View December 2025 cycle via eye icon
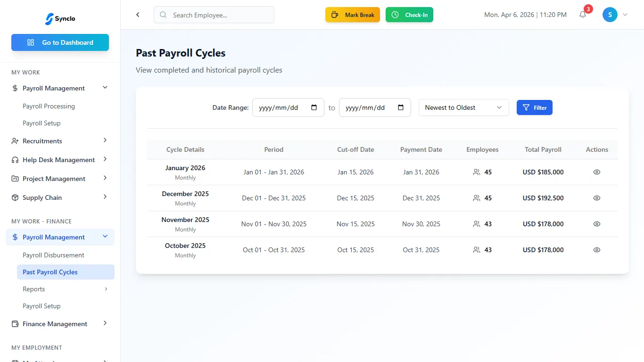Image resolution: width=644 pixels, height=362 pixels. pos(596,198)
